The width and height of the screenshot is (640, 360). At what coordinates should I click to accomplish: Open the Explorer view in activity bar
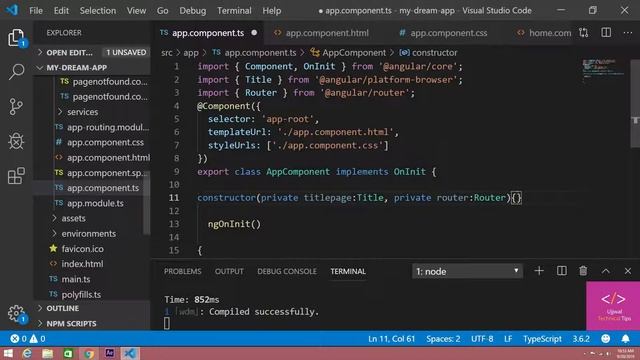[16, 38]
